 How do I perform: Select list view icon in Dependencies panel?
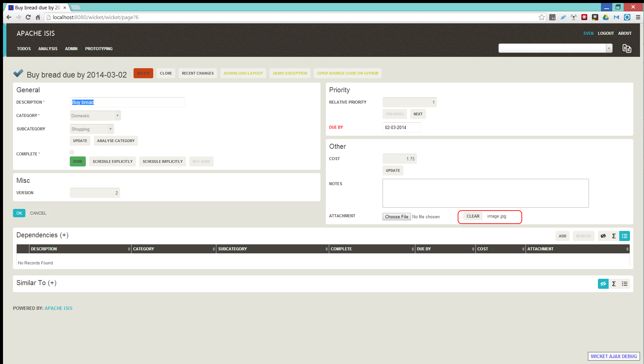[x=624, y=236]
